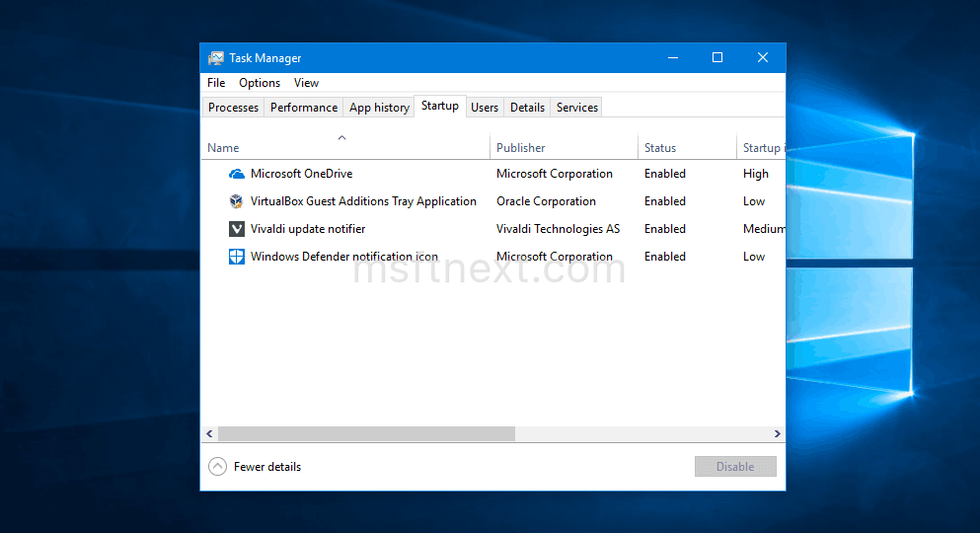Click horizontal scrollbar left arrow
The width and height of the screenshot is (980, 533).
click(209, 433)
